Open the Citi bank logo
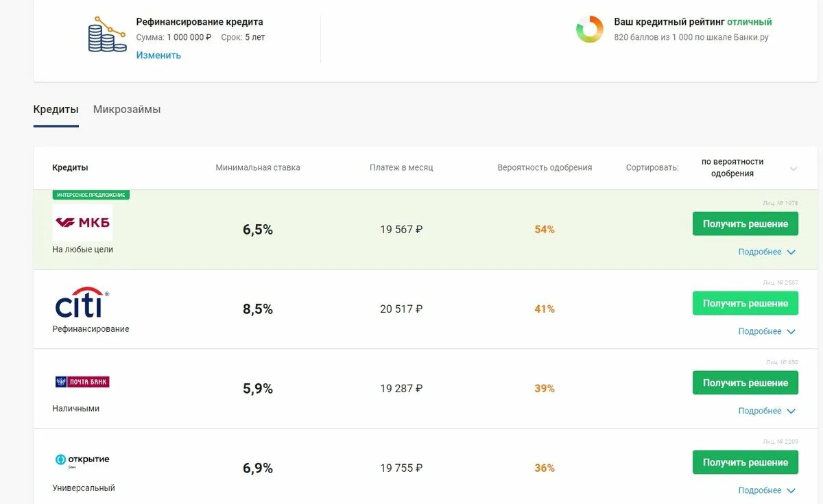The height and width of the screenshot is (504, 823). [82, 302]
